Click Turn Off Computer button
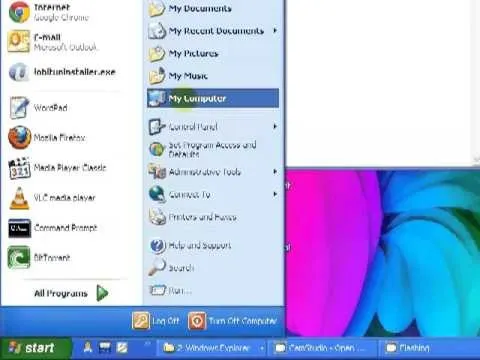The height and width of the screenshot is (360, 480). click(233, 321)
